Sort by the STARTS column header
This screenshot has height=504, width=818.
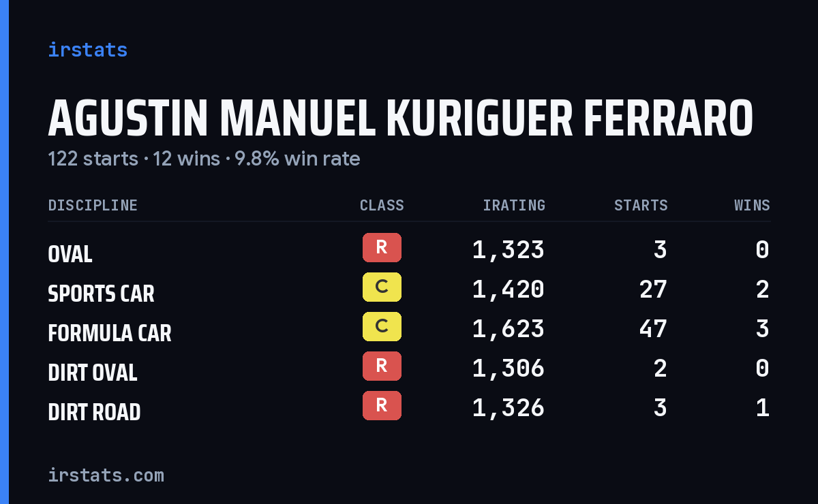(641, 205)
